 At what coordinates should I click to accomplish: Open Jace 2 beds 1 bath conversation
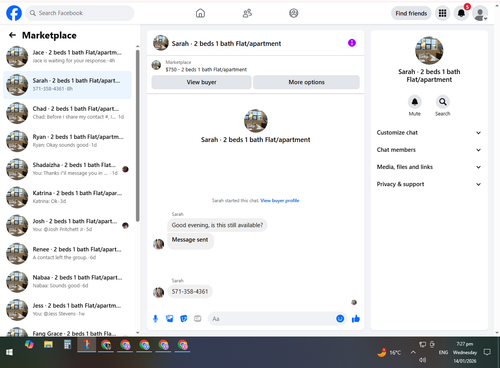[x=67, y=56]
